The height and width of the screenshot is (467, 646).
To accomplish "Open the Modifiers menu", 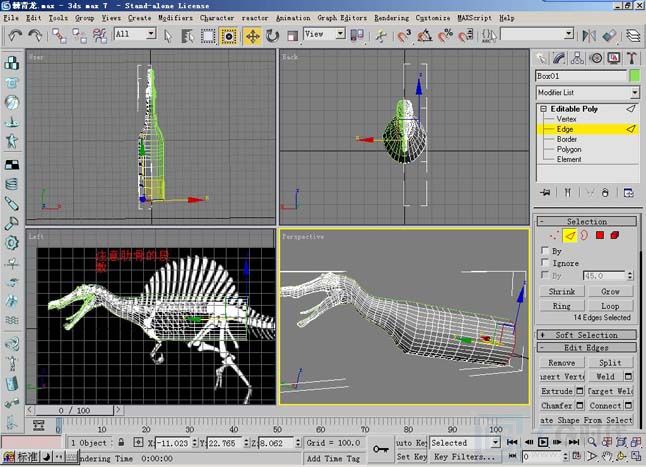I will click(x=175, y=18).
